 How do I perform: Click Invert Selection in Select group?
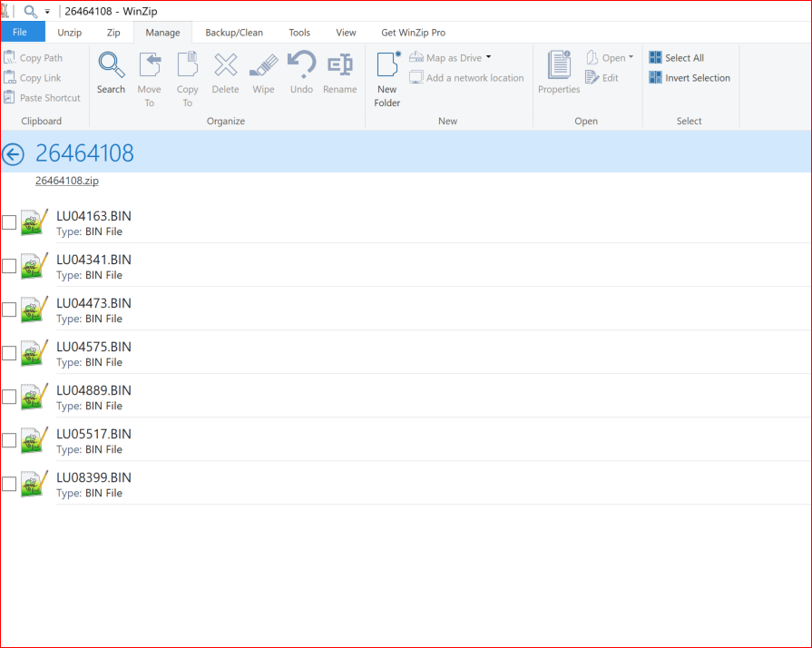(x=690, y=78)
